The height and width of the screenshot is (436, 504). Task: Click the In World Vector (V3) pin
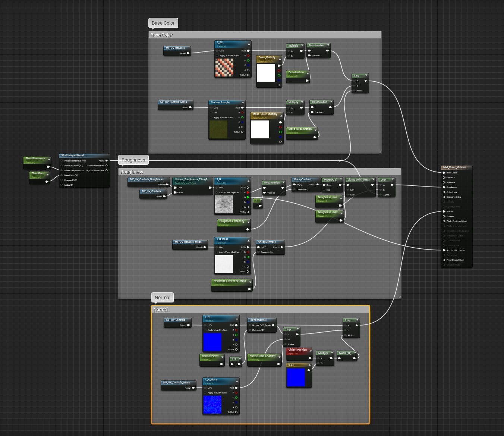62,166
